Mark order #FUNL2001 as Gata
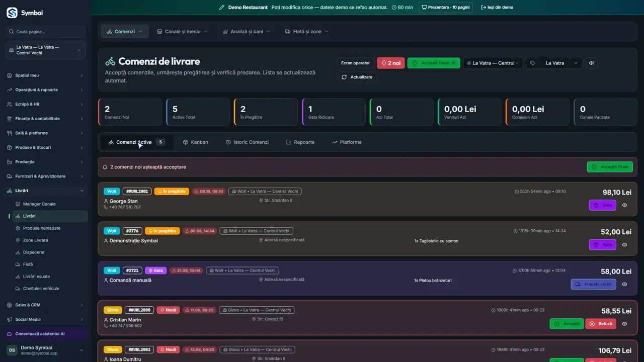Screen dimensions: 644x362 [x=603, y=205]
